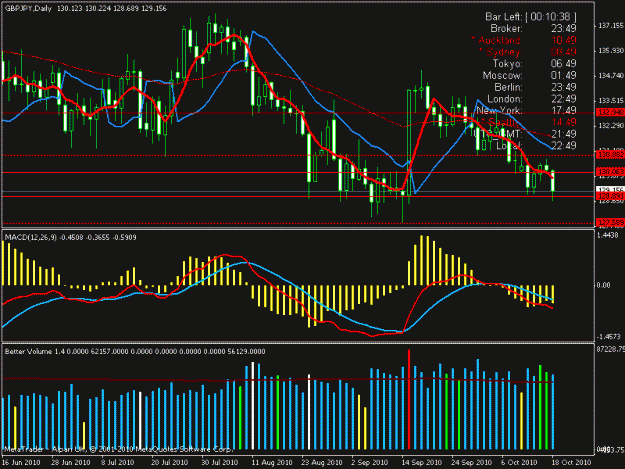Click the Broker time row
The width and height of the screenshot is (625, 469).
[533, 29]
